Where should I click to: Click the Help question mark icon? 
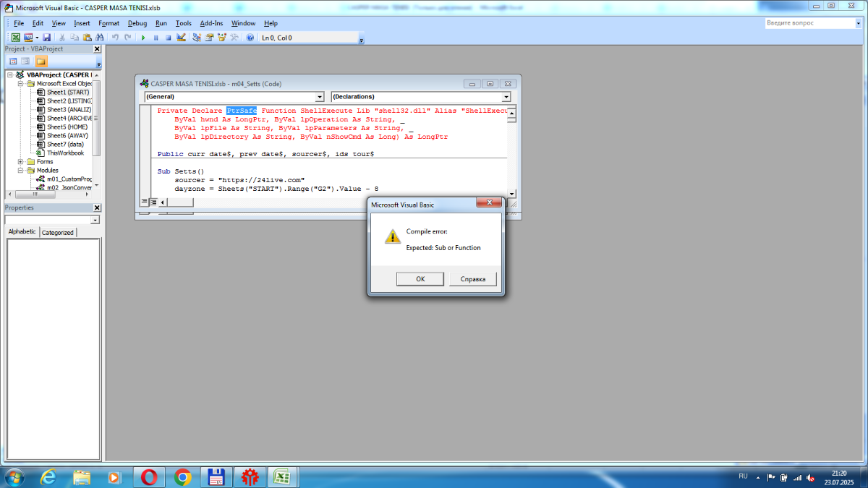tap(250, 38)
